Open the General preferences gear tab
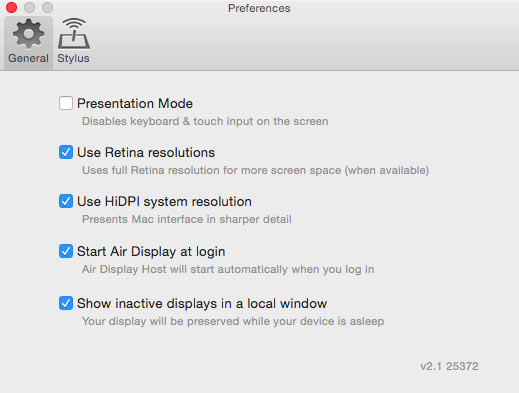 (28, 42)
